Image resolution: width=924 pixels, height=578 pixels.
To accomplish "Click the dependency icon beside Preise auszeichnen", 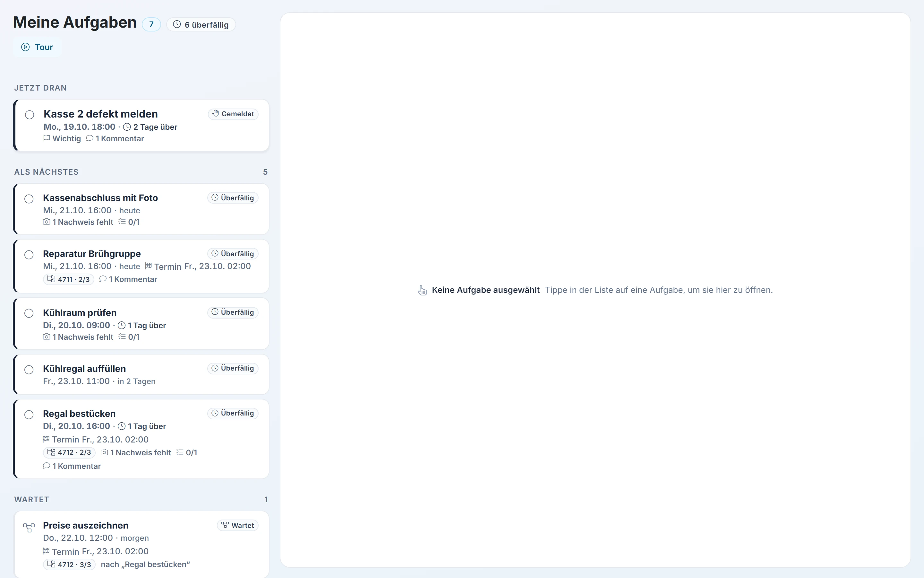I will (29, 528).
